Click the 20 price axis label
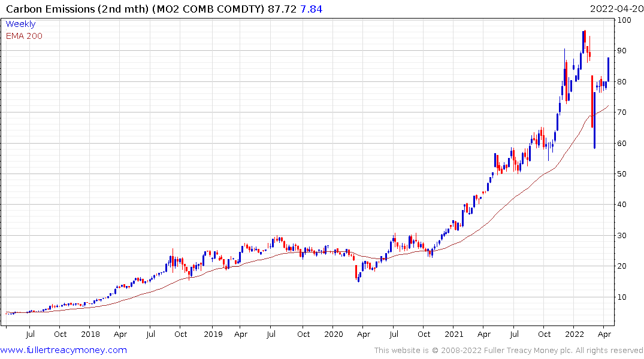 pos(622,266)
